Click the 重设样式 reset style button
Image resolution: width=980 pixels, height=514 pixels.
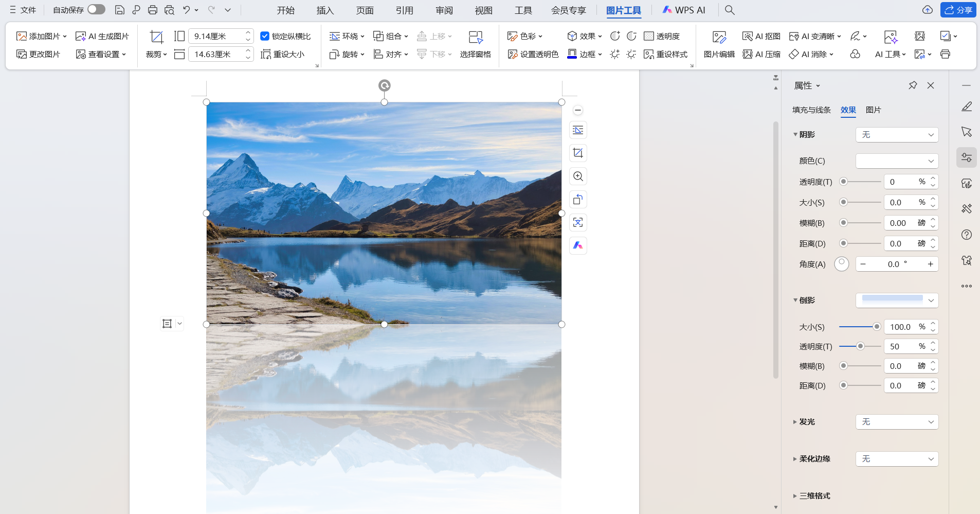pyautogui.click(x=665, y=55)
